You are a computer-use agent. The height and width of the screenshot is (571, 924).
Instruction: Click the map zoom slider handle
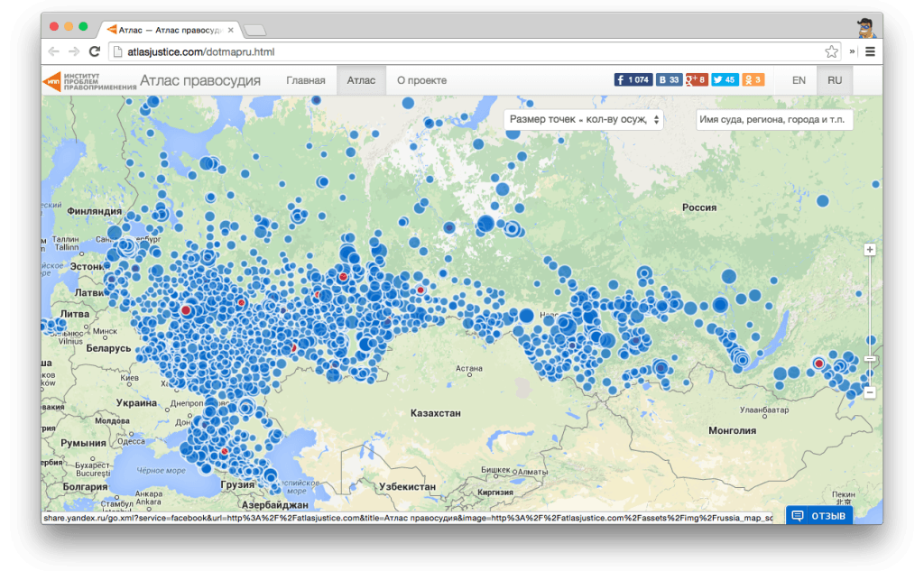click(x=869, y=359)
